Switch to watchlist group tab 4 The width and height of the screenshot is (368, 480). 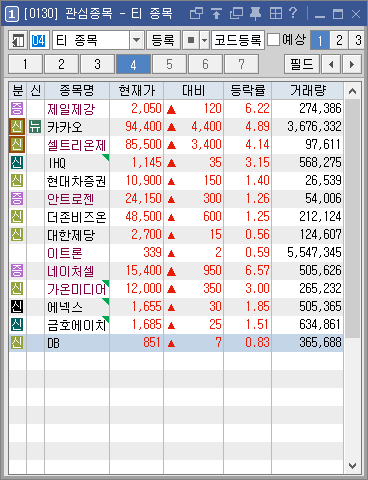click(x=133, y=64)
